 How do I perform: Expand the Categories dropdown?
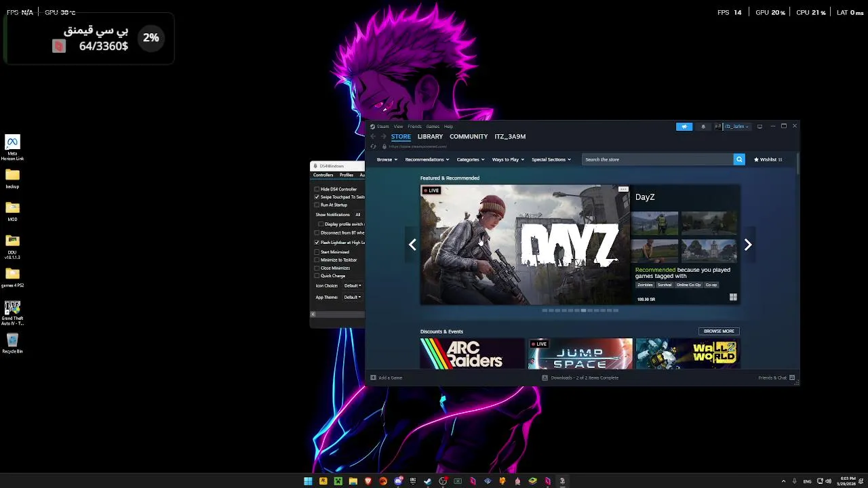tap(471, 160)
